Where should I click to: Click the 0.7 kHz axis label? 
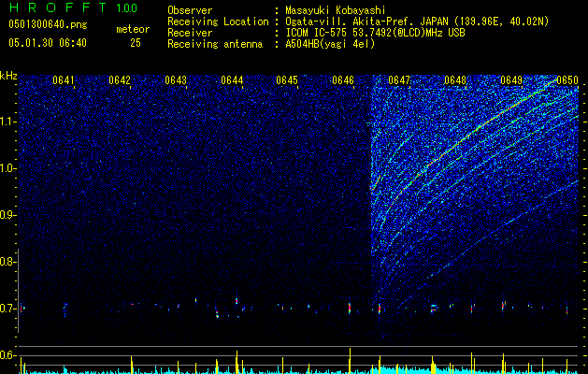(7, 309)
